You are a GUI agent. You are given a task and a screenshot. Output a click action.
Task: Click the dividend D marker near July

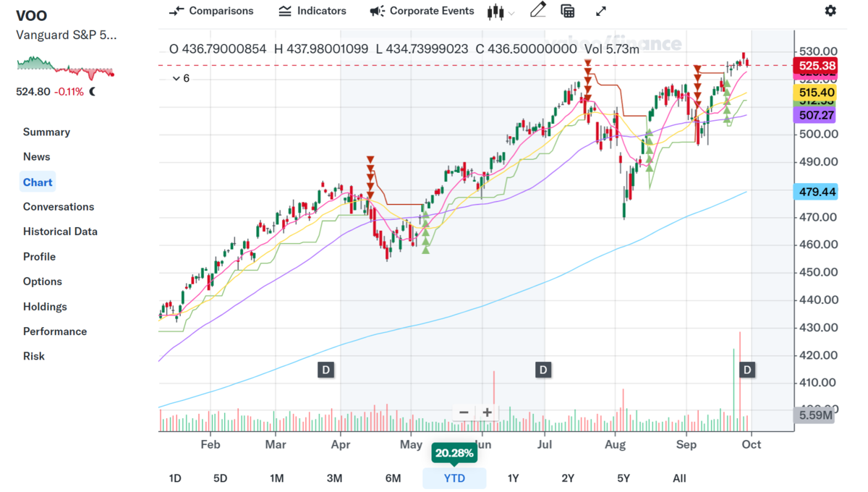pos(543,370)
